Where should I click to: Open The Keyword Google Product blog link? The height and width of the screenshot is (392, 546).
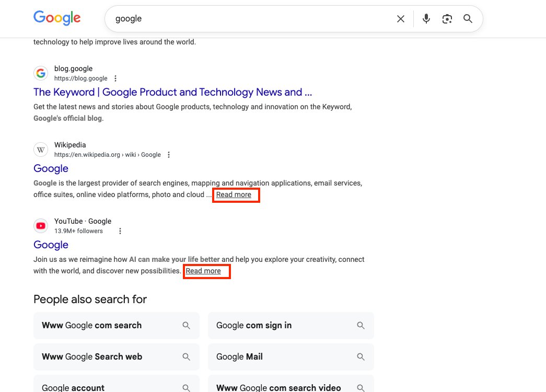pyautogui.click(x=172, y=93)
